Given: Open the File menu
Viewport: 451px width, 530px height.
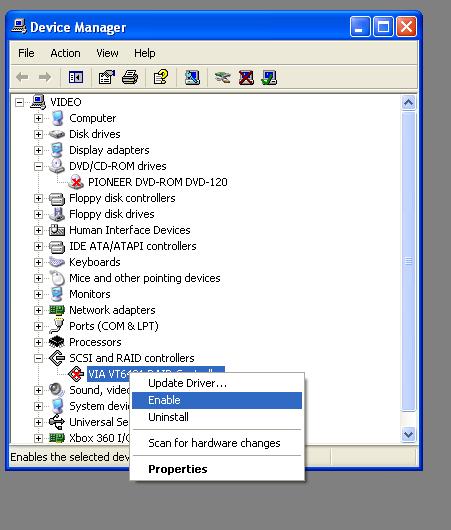Looking at the screenshot, I should click(x=26, y=53).
